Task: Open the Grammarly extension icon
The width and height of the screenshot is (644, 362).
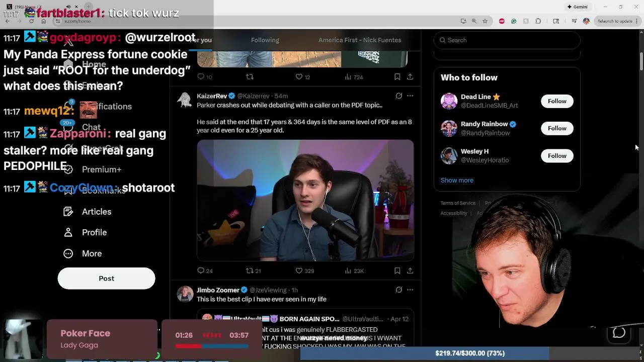Action: click(514, 21)
